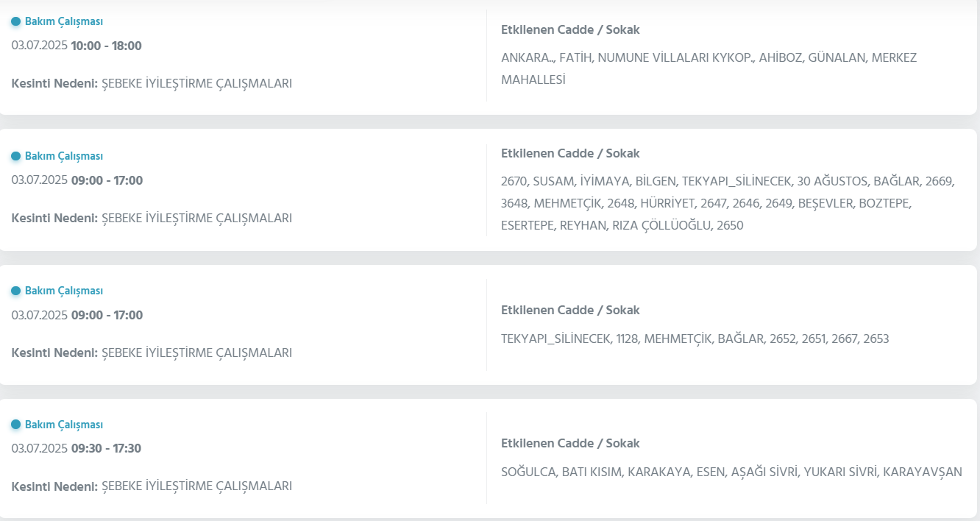Click the street list starting with 2670, SUSAM
980x521 pixels.
728,203
